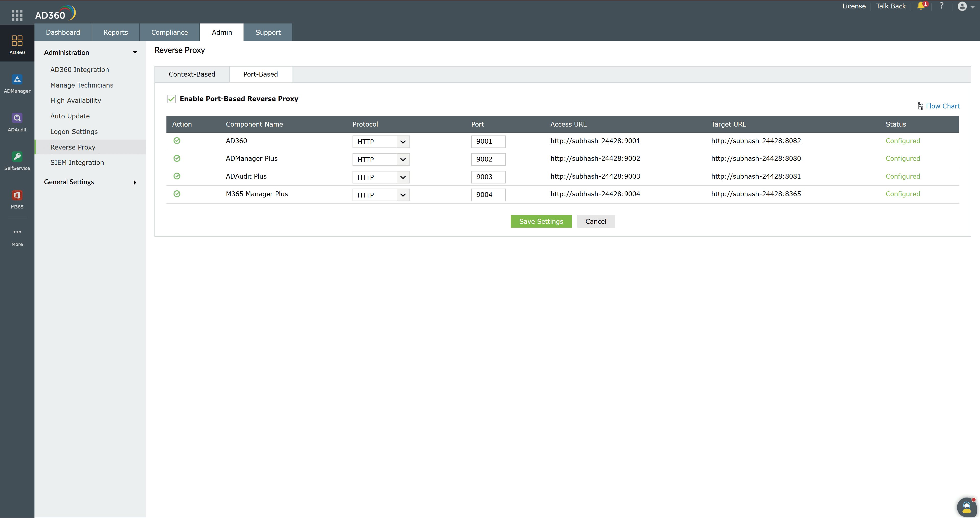The width and height of the screenshot is (980, 518).
Task: Switch to the Context-Based tab
Action: point(192,74)
